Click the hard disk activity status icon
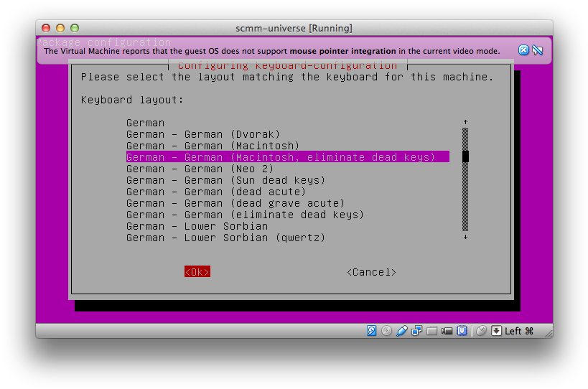Viewport: 588px width, 389px height. (x=372, y=331)
